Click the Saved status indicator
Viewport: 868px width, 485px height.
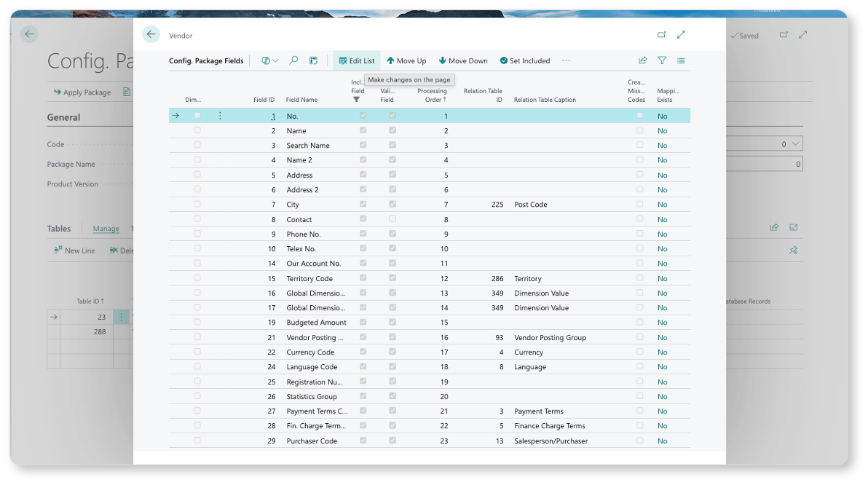pos(744,36)
